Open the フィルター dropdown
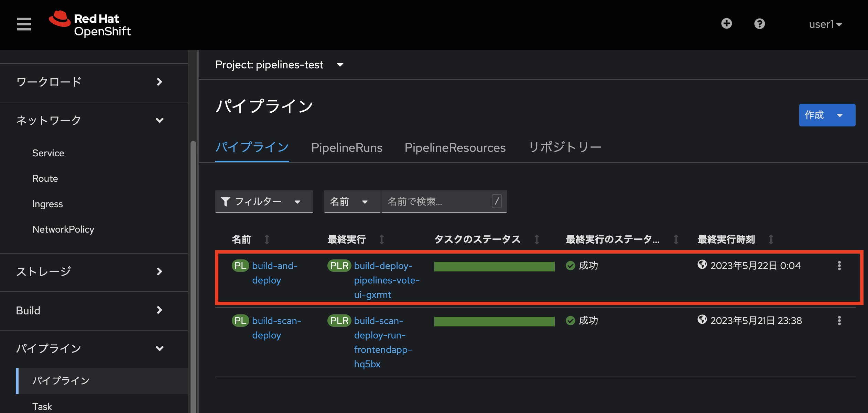The height and width of the screenshot is (413, 868). (264, 202)
